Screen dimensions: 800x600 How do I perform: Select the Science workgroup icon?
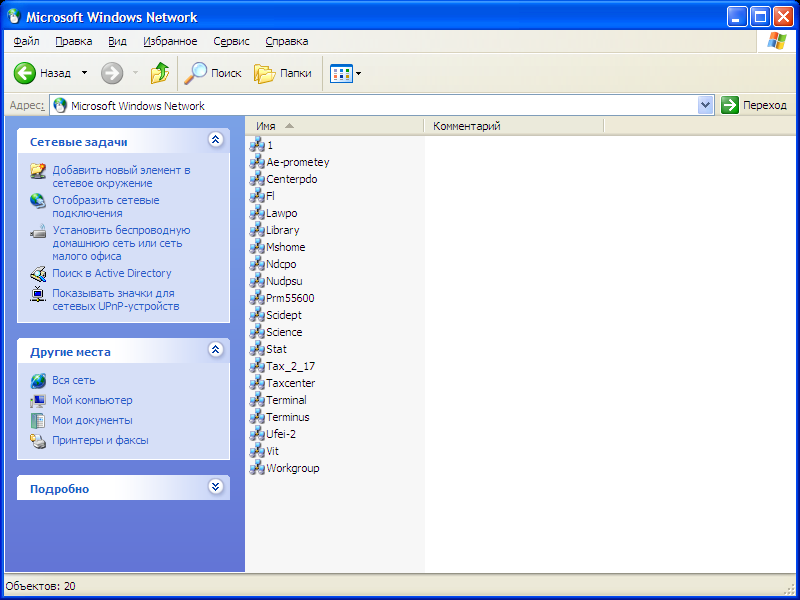(257, 332)
